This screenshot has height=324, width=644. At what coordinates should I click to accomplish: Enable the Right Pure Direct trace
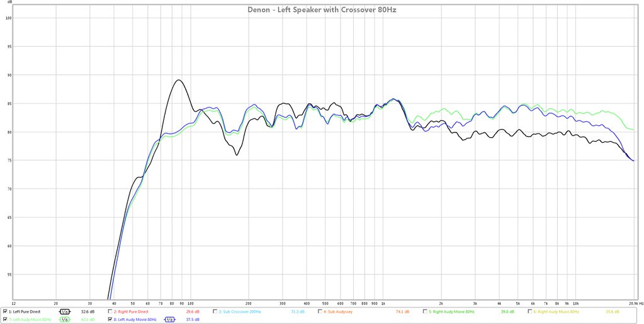pos(110,311)
